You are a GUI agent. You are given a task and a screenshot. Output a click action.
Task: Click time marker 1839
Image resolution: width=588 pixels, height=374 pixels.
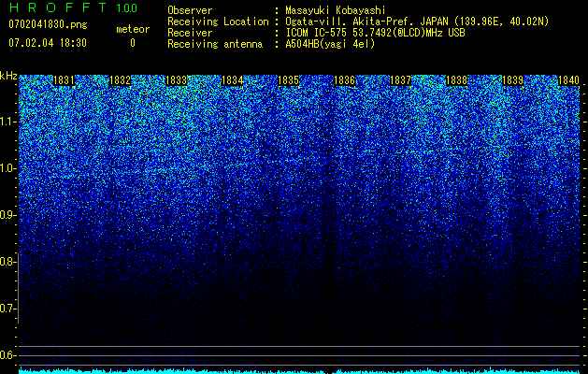point(512,80)
